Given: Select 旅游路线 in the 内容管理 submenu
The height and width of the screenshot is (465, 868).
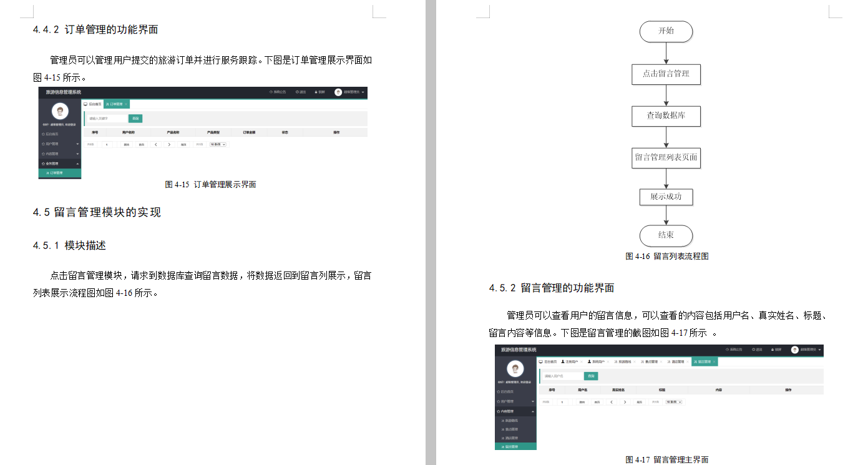Looking at the screenshot, I should [x=510, y=420].
